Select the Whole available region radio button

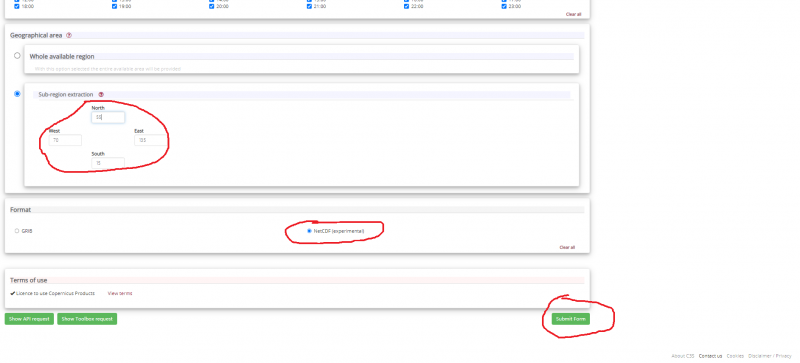[x=17, y=56]
